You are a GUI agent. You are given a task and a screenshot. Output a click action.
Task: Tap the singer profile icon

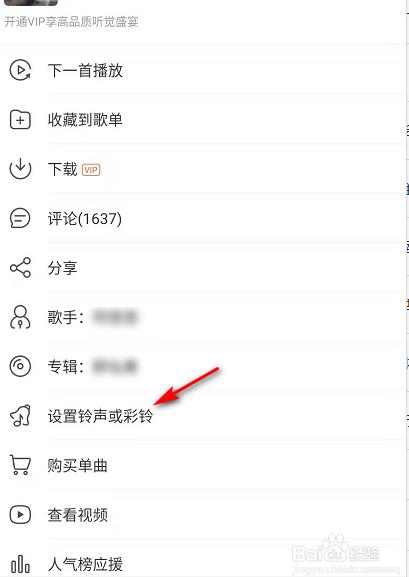(20, 317)
